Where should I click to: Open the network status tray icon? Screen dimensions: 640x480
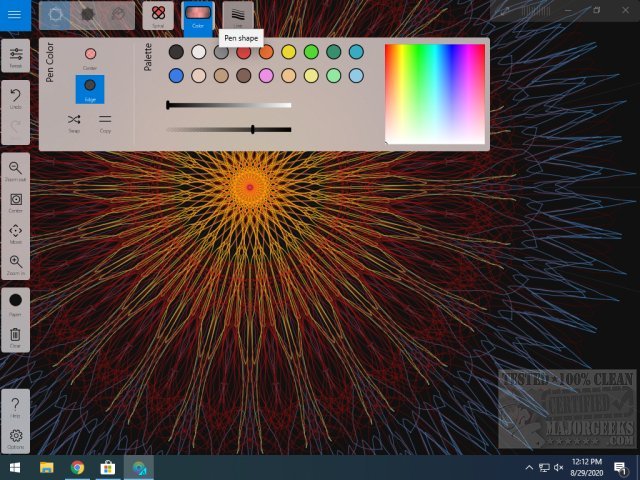tap(544, 468)
